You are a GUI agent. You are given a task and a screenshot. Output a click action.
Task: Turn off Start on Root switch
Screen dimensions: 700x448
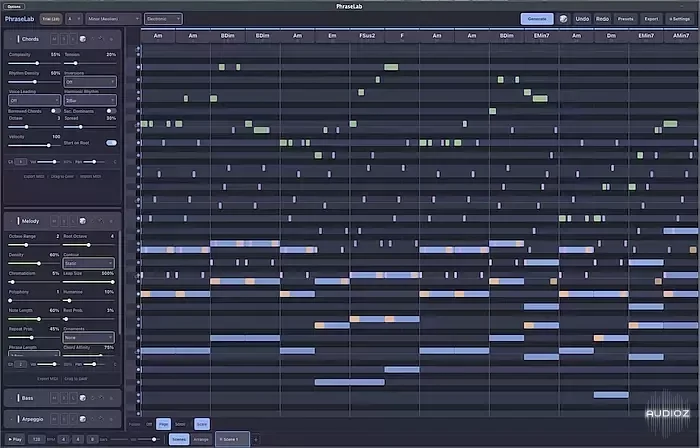[111, 143]
